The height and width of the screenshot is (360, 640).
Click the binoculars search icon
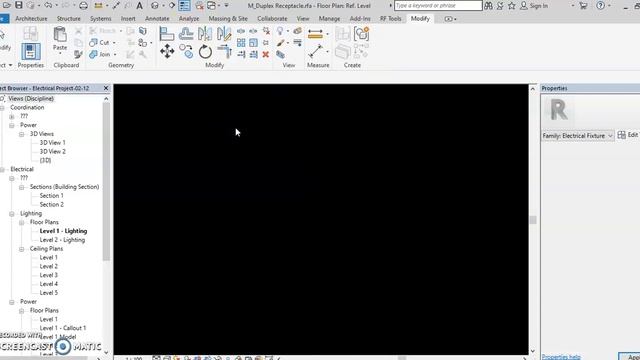(x=488, y=6)
